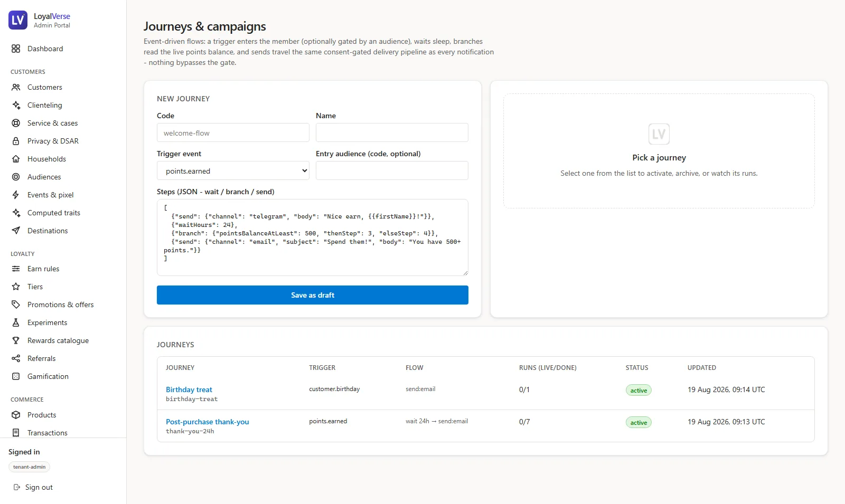The width and height of the screenshot is (845, 504).
Task: Click the 'Pick a journey' heading text
Action: click(x=659, y=157)
